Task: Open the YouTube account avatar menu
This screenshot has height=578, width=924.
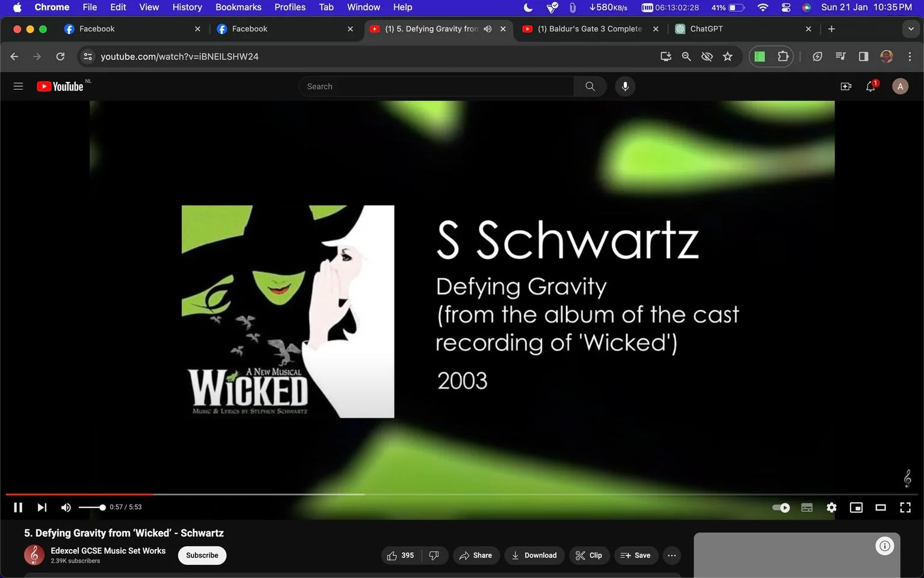Action: coord(900,86)
